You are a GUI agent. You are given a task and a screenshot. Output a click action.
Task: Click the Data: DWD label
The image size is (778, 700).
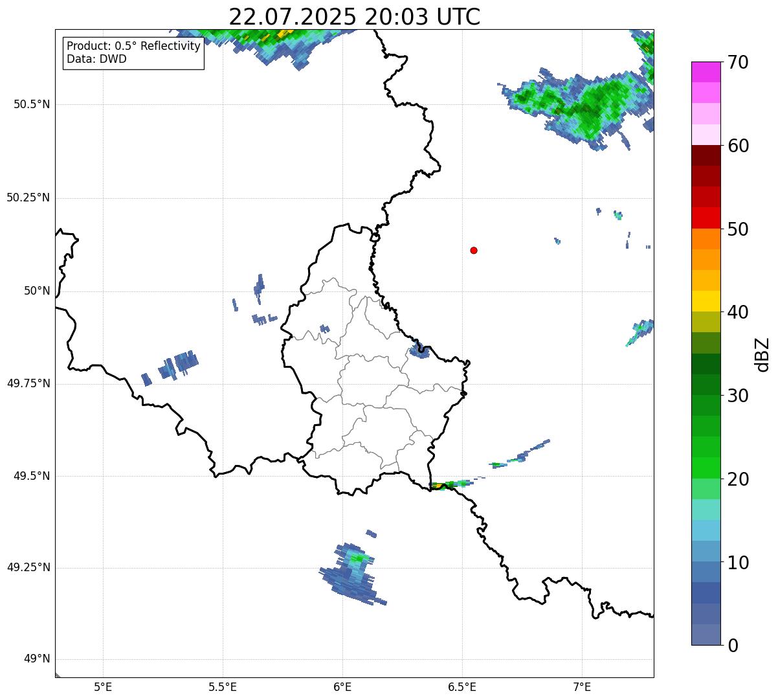96,59
